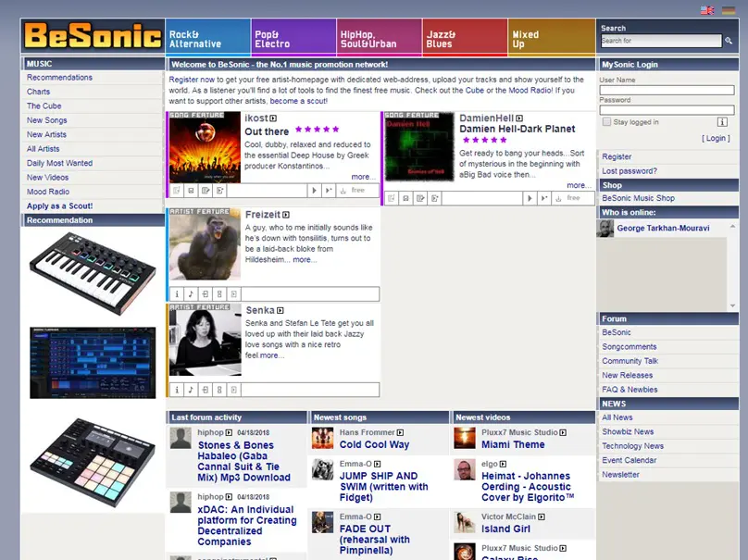Switch site language to English flag
748x560 pixels.
coord(707,10)
